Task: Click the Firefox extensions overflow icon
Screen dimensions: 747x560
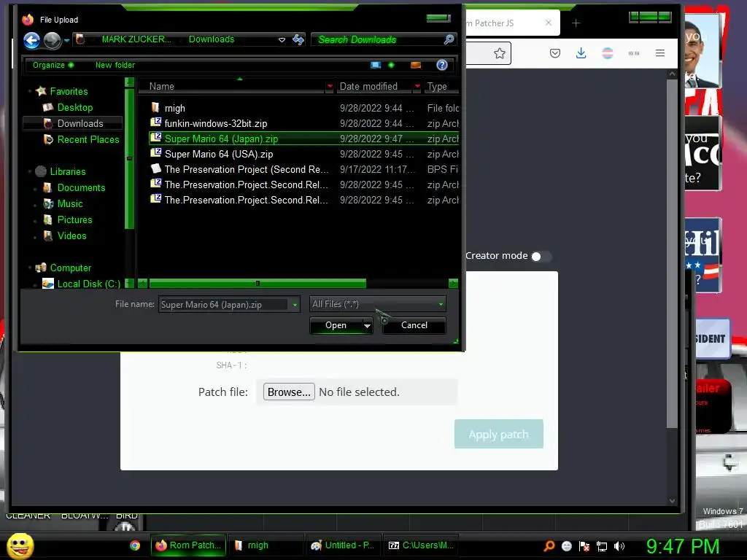Action: pyautogui.click(x=634, y=53)
